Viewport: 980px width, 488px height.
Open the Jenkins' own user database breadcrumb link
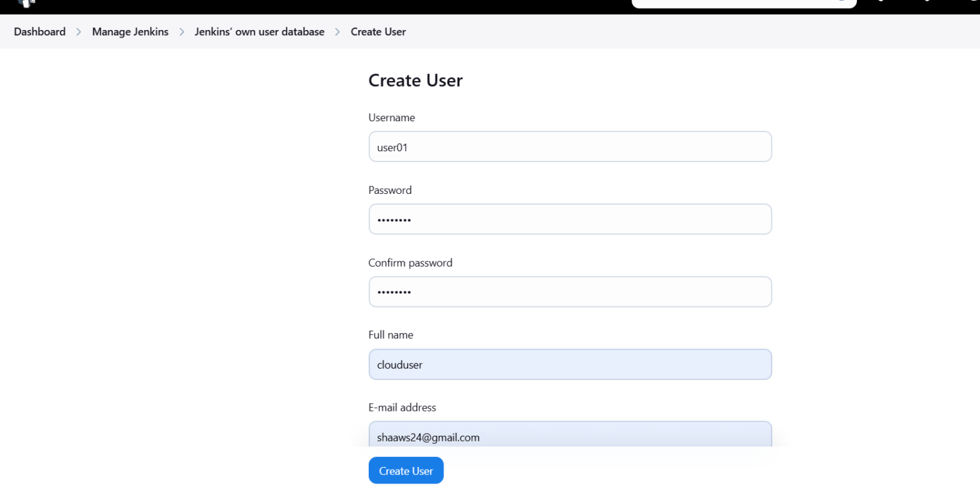(260, 31)
